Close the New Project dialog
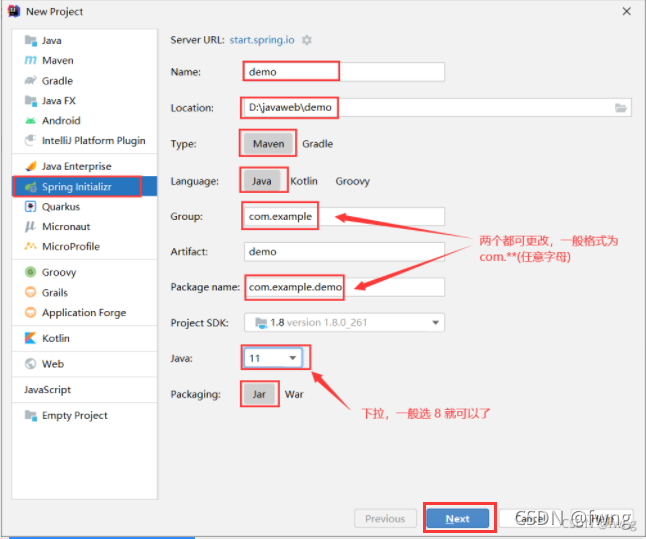The height and width of the screenshot is (539, 646). pyautogui.click(x=627, y=11)
